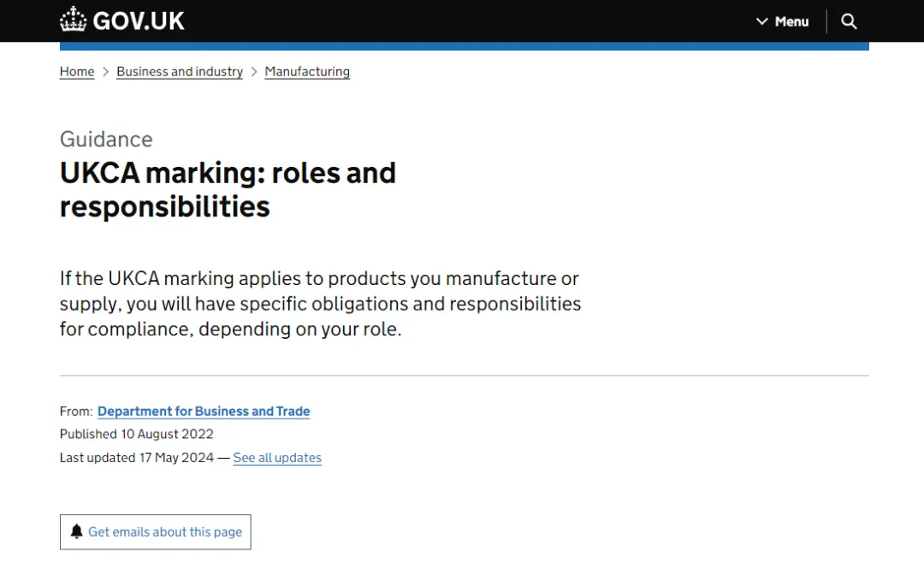924x570 pixels.
Task: Click 'Last updated 17 May 2024' text
Action: (x=137, y=457)
